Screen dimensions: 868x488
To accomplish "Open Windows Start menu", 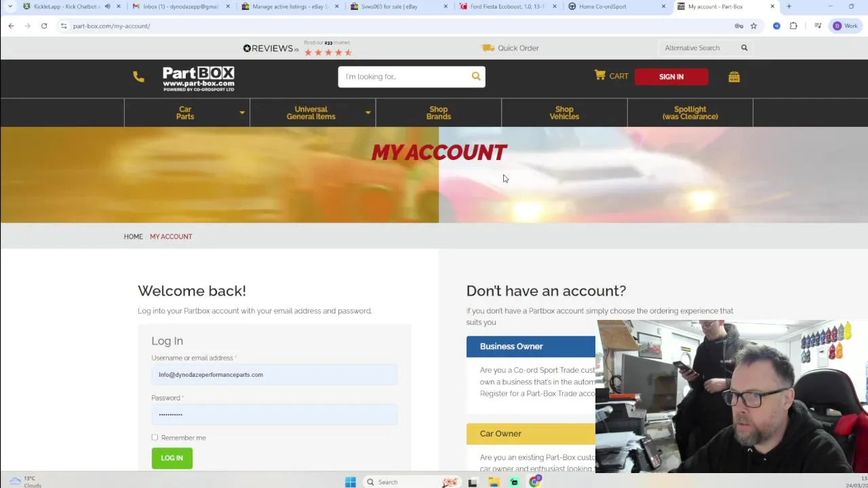I will [x=350, y=482].
